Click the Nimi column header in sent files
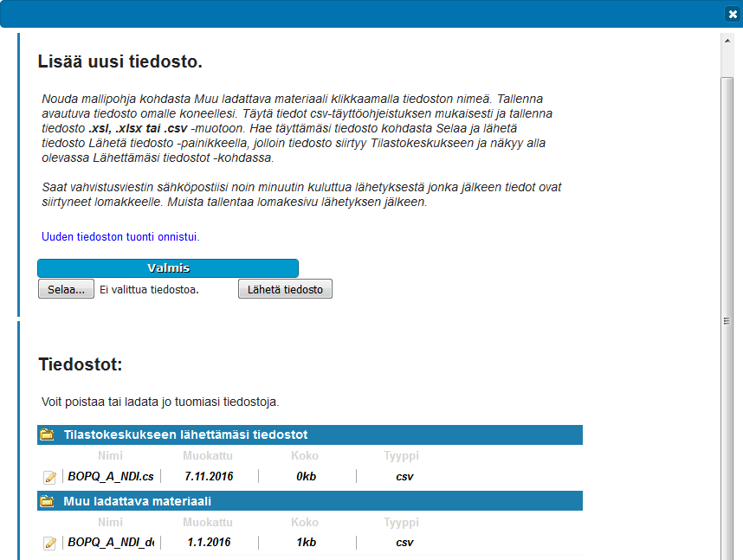Screen dimensions: 743x560 pos(110,456)
